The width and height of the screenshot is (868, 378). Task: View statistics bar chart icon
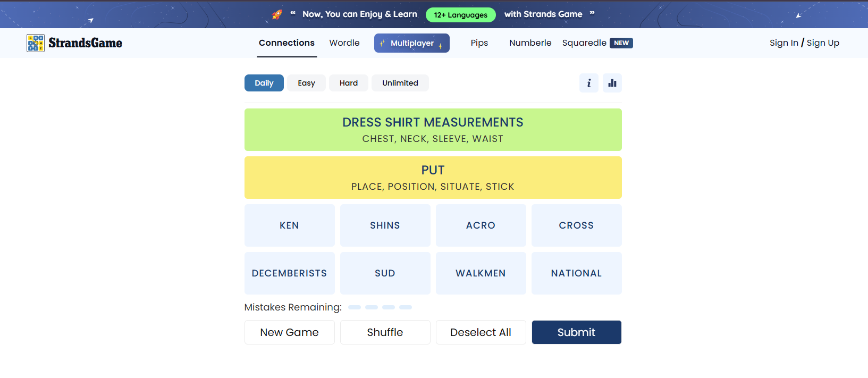coord(612,83)
